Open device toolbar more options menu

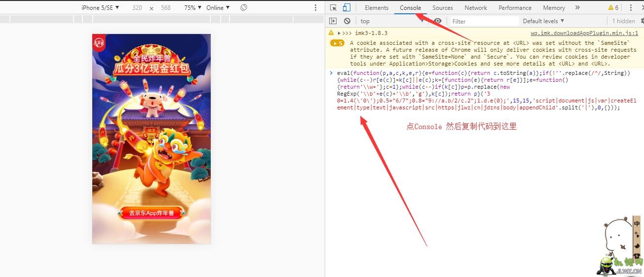pos(316,8)
